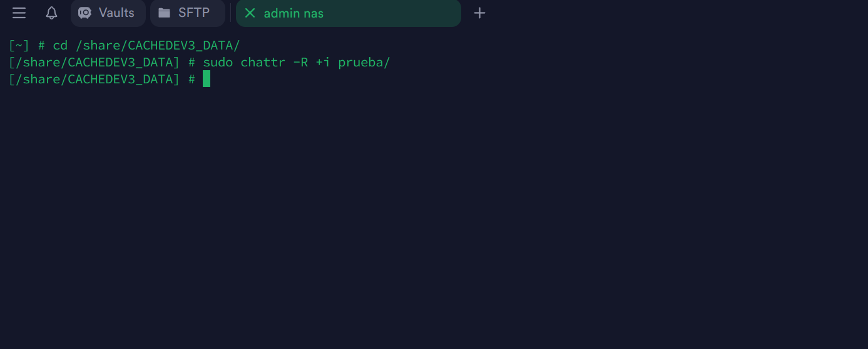
Task: Click the second line's prompt path
Action: pyautogui.click(x=94, y=63)
